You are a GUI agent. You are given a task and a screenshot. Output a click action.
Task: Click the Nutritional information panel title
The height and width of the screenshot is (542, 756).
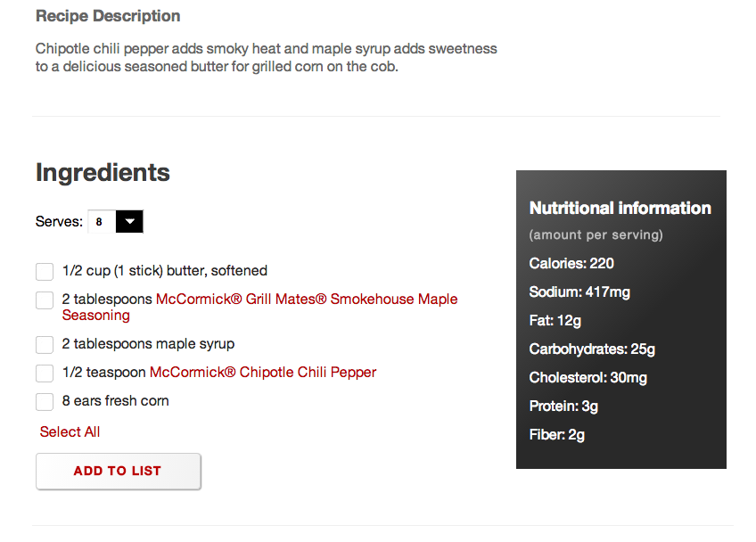tap(620, 208)
